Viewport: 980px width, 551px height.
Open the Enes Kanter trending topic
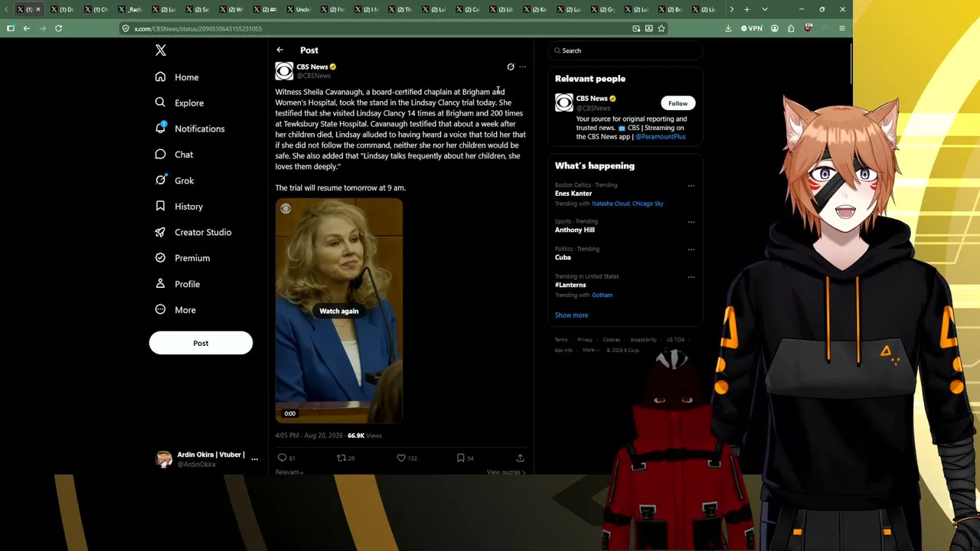573,194
